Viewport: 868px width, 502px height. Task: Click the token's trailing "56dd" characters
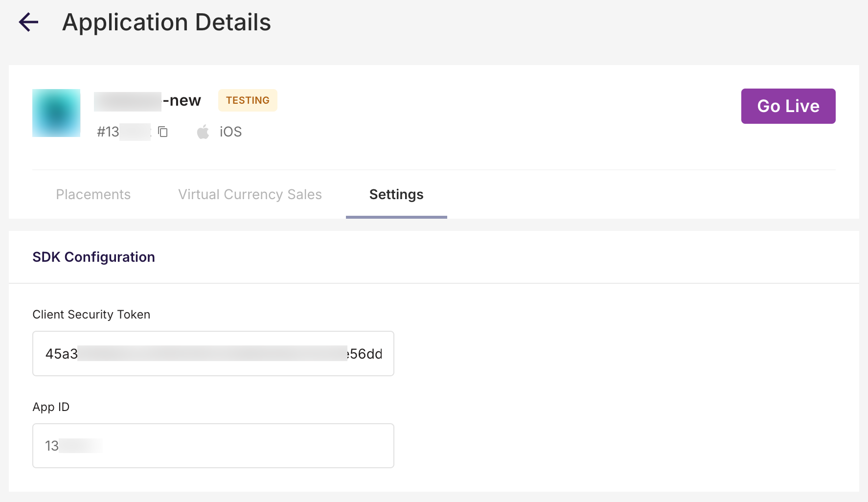tap(366, 354)
